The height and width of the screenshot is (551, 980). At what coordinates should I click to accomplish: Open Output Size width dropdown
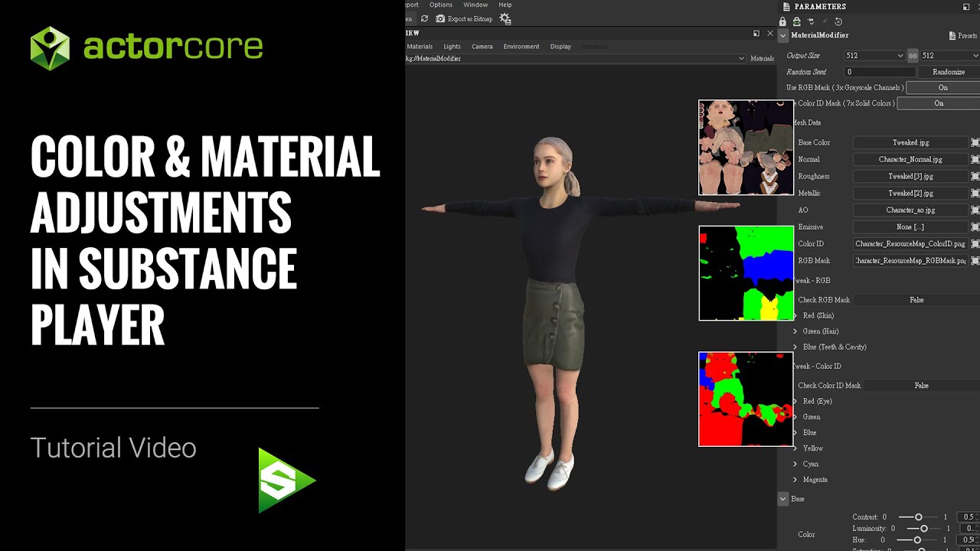click(x=874, y=56)
